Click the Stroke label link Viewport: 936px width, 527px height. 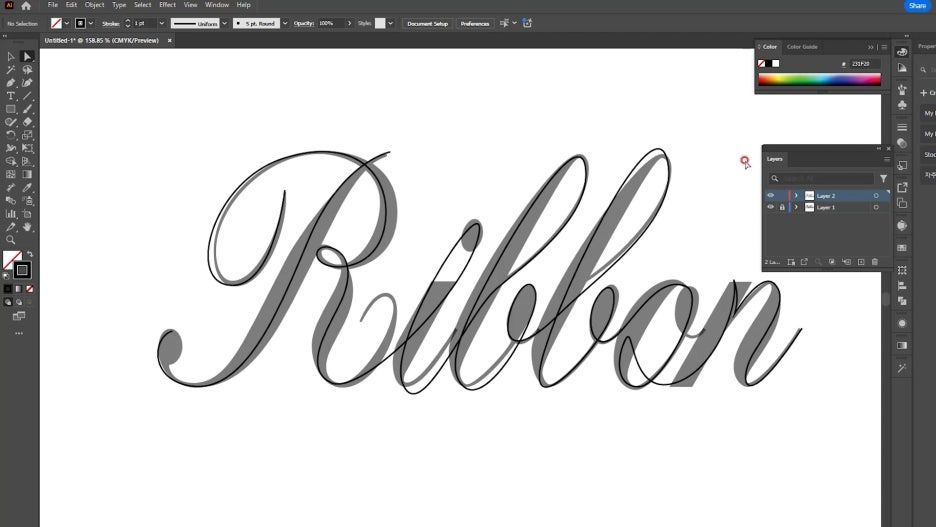pos(110,23)
